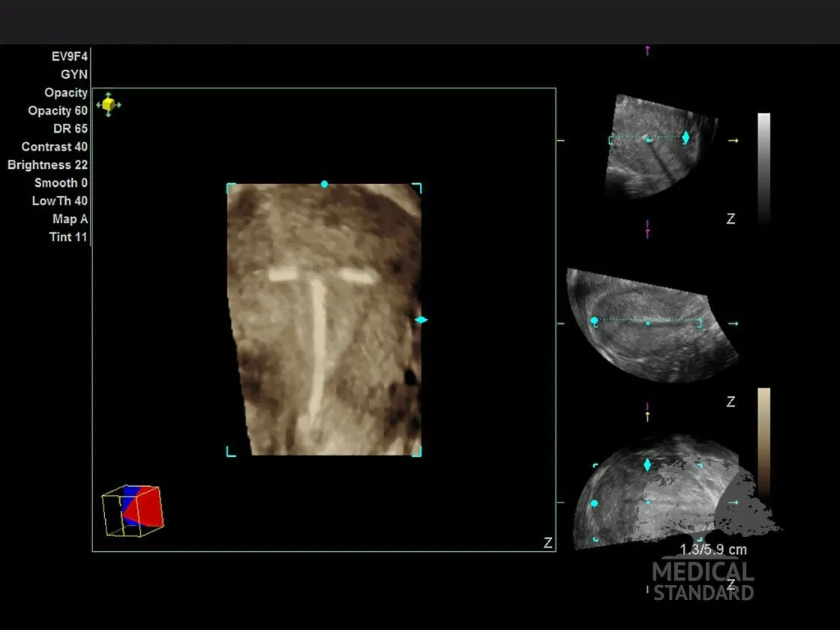The width and height of the screenshot is (840, 630).
Task: Select the EV9F4 transducer label
Action: [x=69, y=56]
